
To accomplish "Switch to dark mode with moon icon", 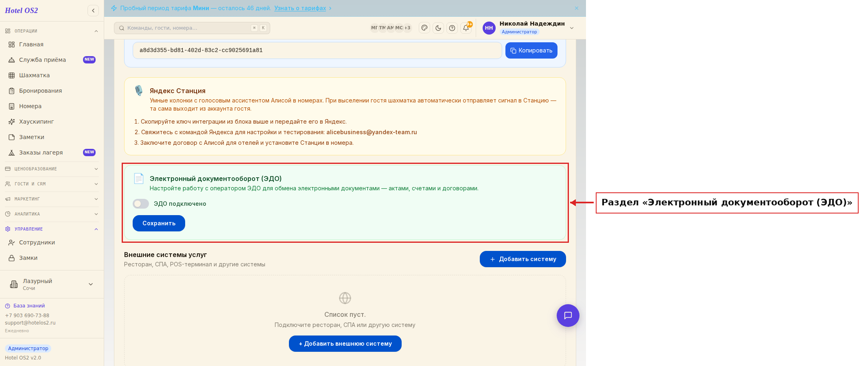I will click(x=438, y=28).
